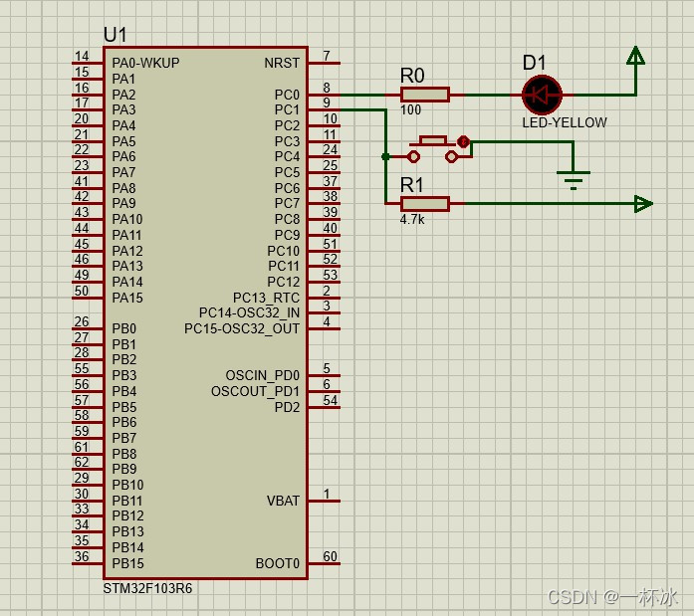Click the STM32F103R6 part name text
Image resolution: width=694 pixels, height=616 pixels.
(147, 588)
